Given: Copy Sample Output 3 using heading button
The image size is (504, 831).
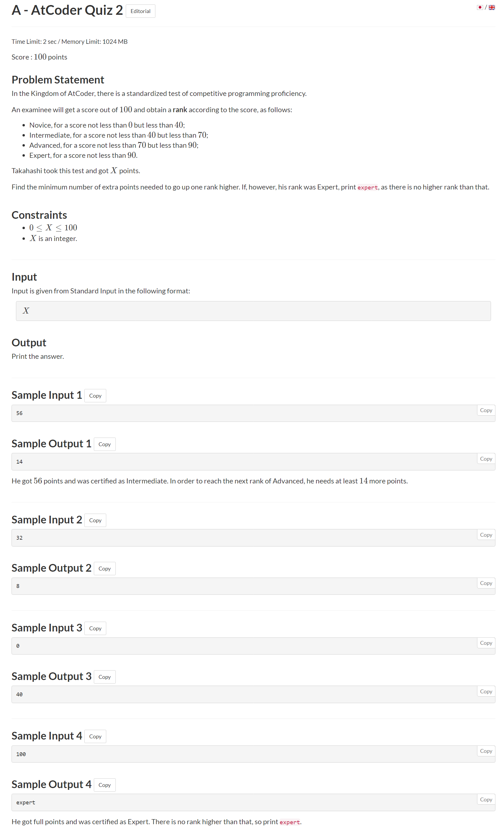Looking at the screenshot, I should (104, 676).
